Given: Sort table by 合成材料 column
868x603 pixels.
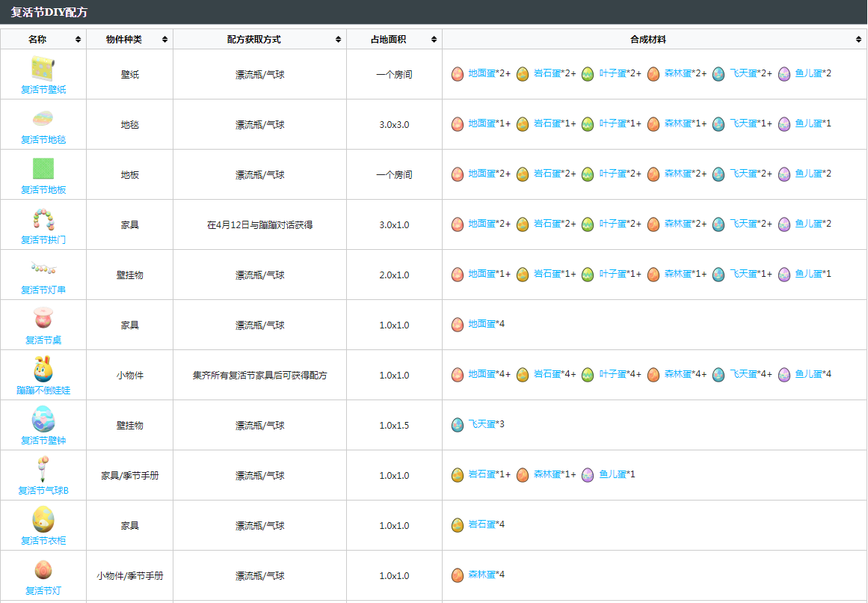Looking at the screenshot, I should 654,39.
